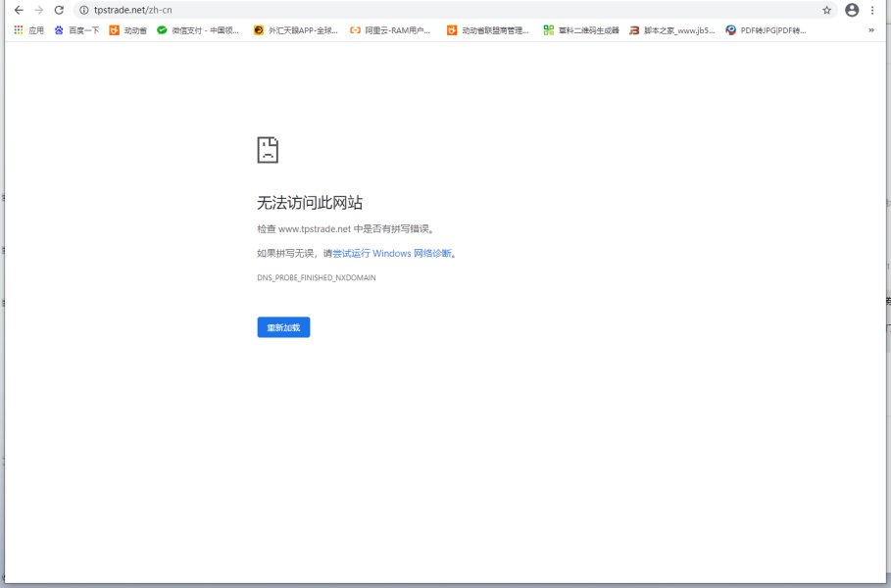Image resolution: width=891 pixels, height=588 pixels.
Task: Open the 草料二维码生成器 bookmark
Action: pyautogui.click(x=581, y=30)
